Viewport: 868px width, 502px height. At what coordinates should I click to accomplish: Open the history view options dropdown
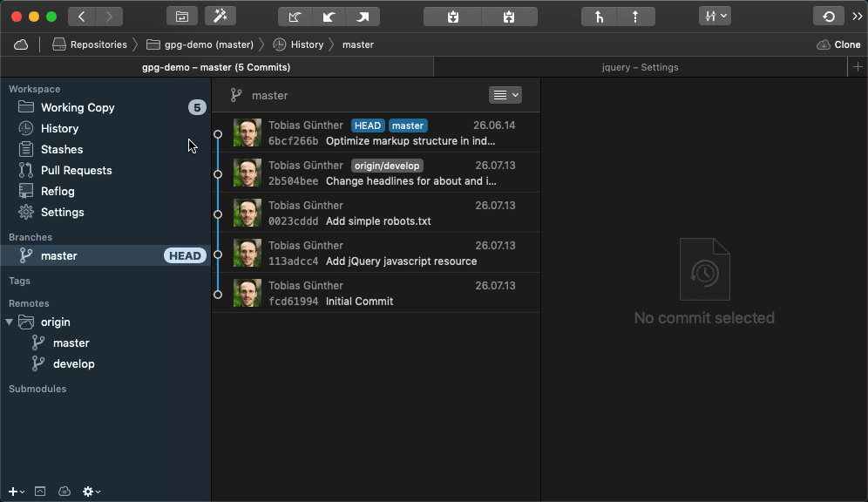coord(505,95)
